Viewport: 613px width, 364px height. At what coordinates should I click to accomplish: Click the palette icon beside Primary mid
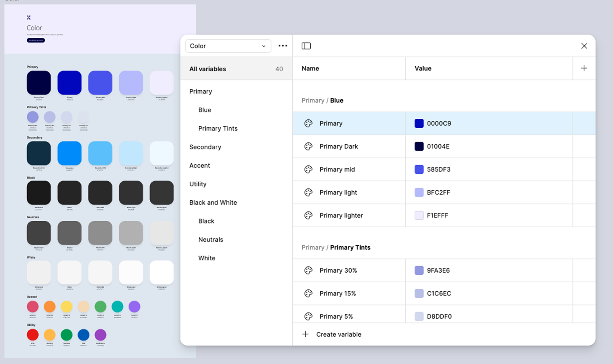[x=308, y=169]
